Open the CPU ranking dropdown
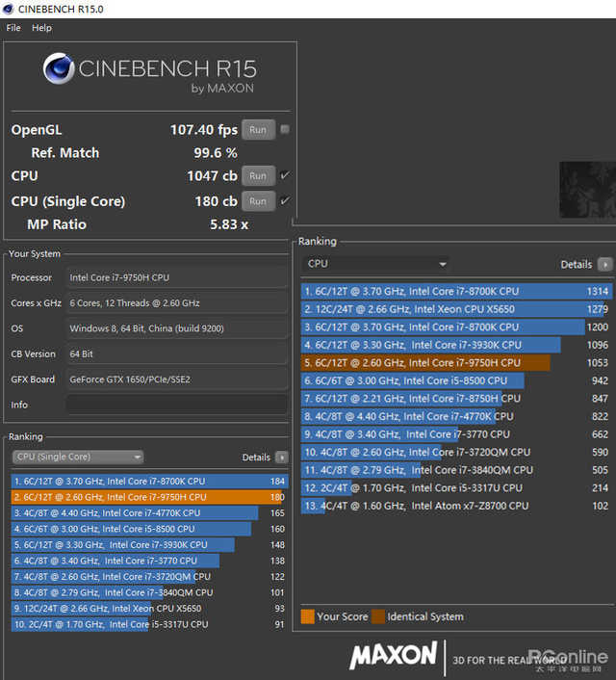The height and width of the screenshot is (680, 616). tap(376, 264)
